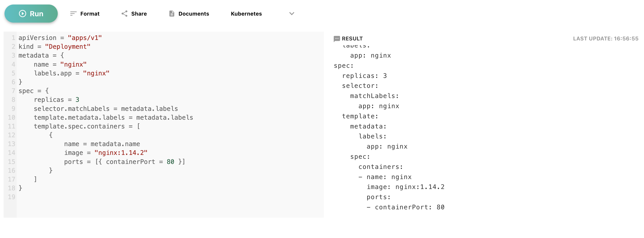Click the Run play icon
The width and height of the screenshot is (644, 238).
23,14
